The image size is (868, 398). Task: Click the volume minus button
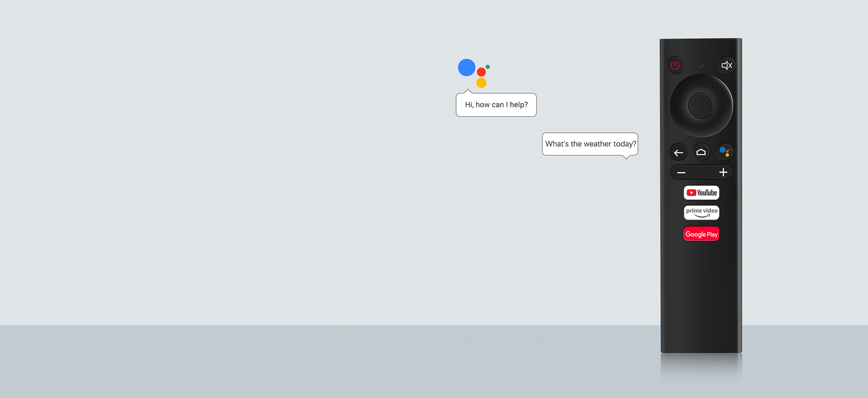[x=681, y=172]
